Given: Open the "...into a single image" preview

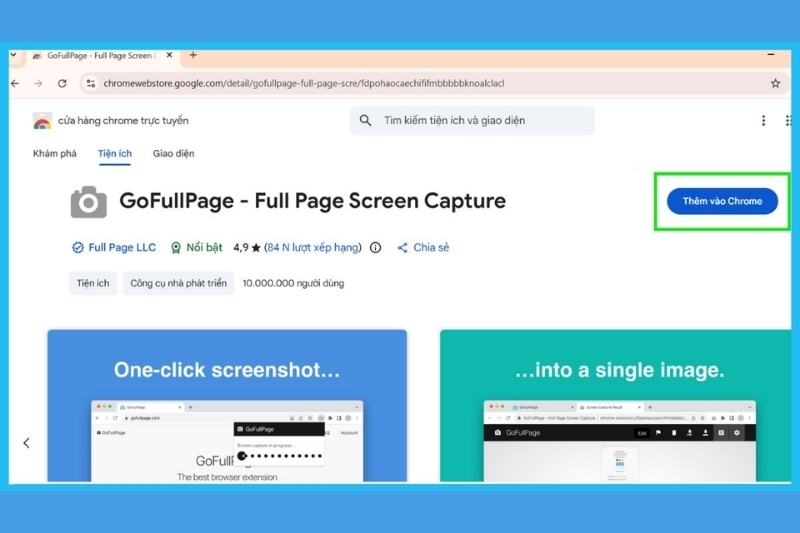Looking at the screenshot, I should click(616, 405).
